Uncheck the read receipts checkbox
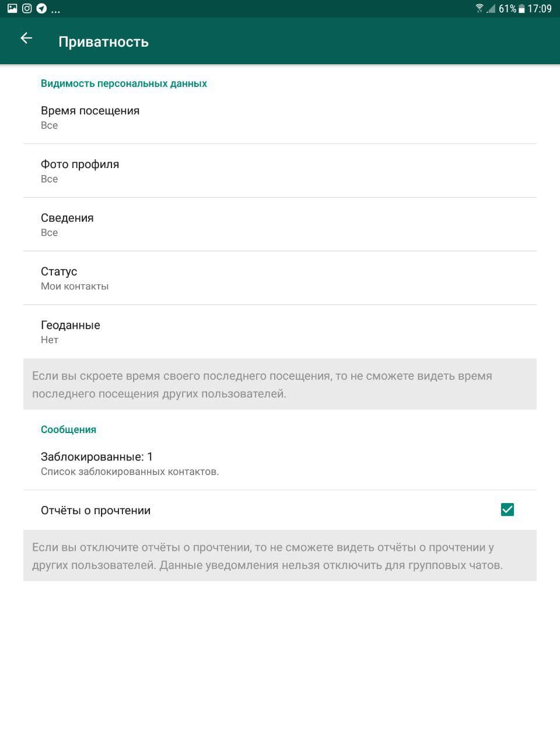The image size is (560, 747). [x=508, y=509]
